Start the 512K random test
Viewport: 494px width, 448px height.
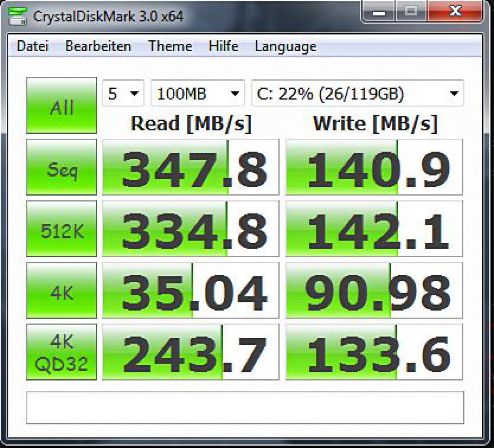pyautogui.click(x=61, y=229)
